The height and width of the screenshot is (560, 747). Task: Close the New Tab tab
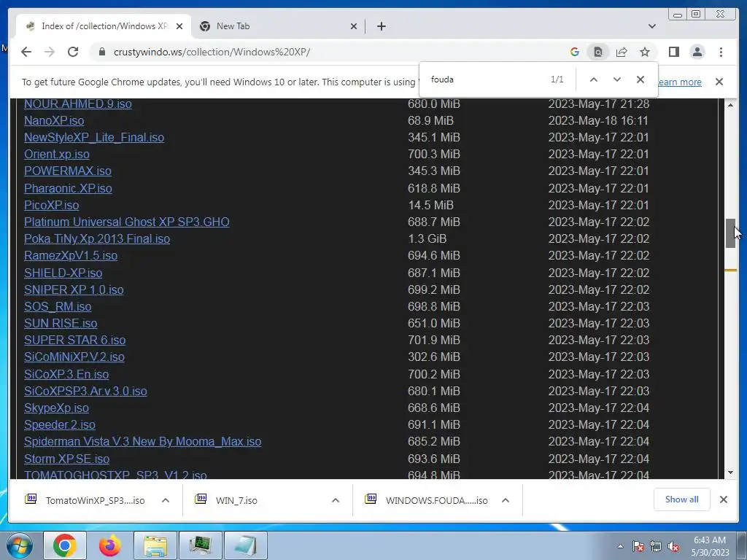(x=354, y=26)
